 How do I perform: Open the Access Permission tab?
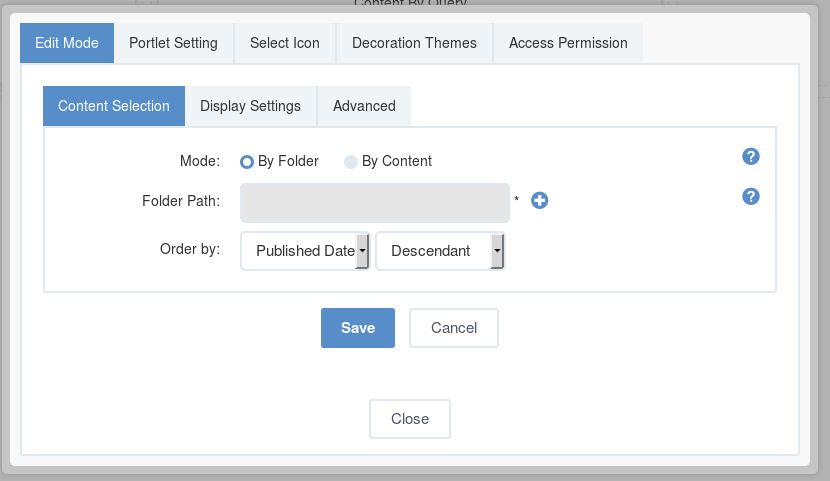tap(568, 43)
